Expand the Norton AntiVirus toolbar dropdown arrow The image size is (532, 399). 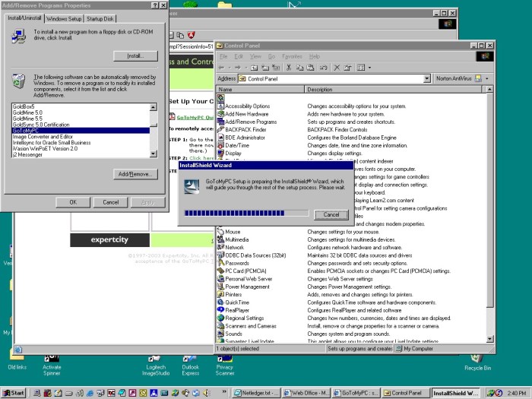[x=487, y=78]
